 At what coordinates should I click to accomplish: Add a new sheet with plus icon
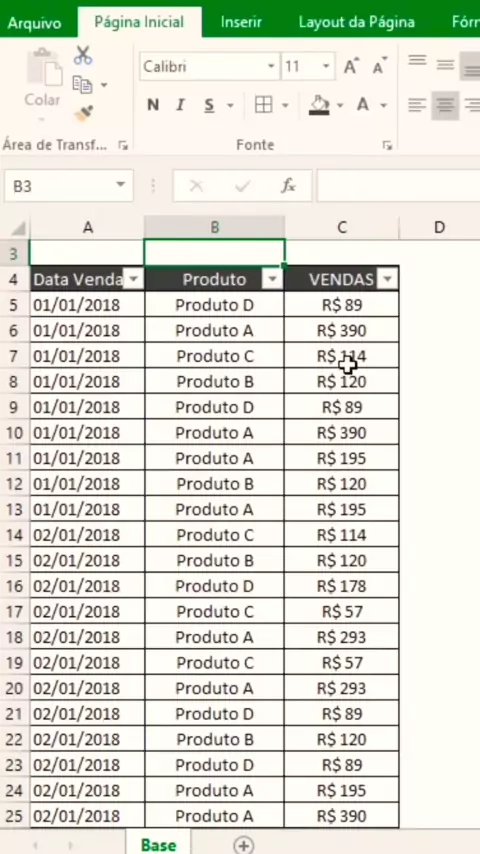pos(244,845)
